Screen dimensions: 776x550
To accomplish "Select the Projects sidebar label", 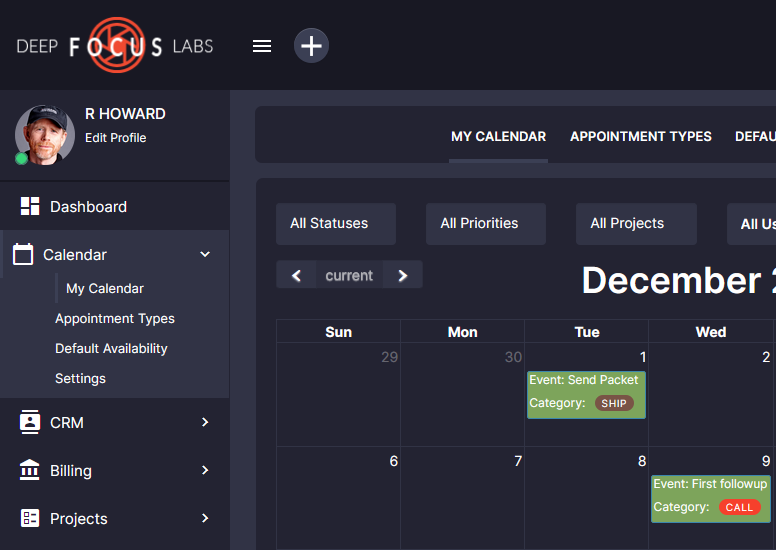I will pos(79,519).
